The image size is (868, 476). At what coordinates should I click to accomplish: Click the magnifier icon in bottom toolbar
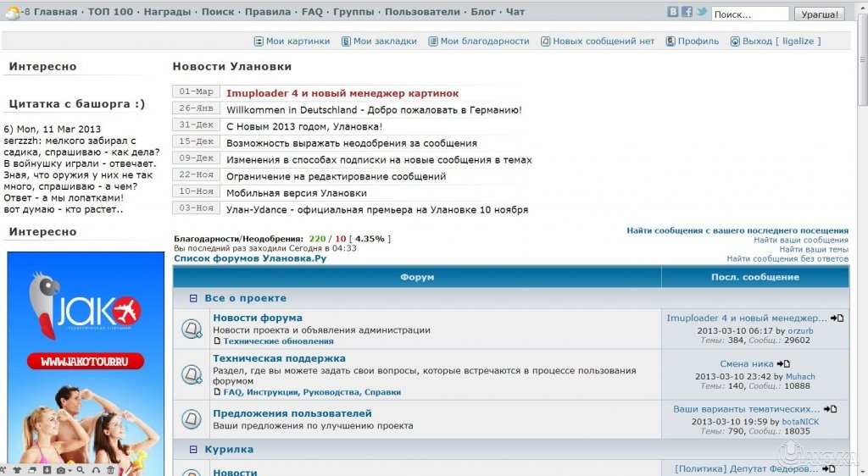tap(81, 470)
